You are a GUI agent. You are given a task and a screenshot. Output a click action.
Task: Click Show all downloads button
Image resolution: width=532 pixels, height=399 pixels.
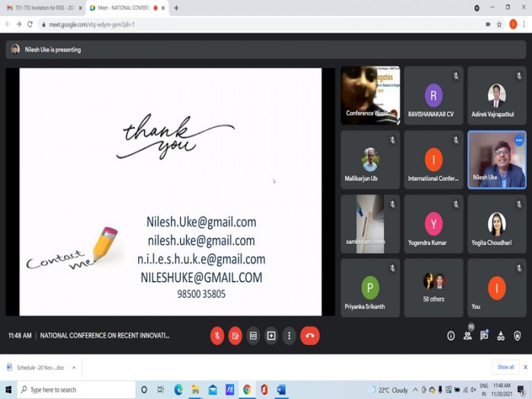[x=505, y=367]
